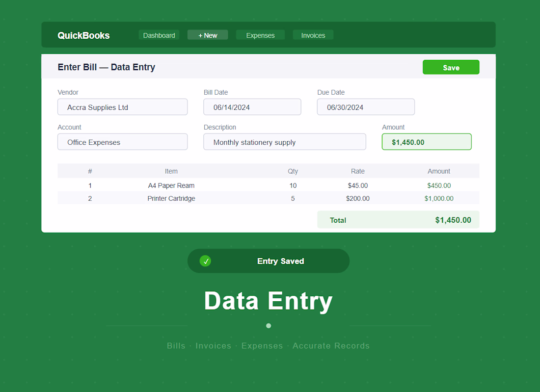Click the Bill Date label
The width and height of the screenshot is (540, 392).
pos(216,92)
